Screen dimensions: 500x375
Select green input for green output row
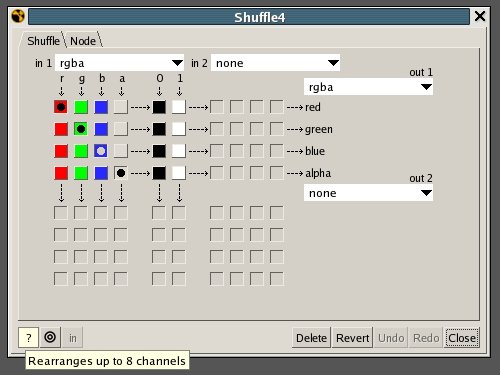pos(81,129)
